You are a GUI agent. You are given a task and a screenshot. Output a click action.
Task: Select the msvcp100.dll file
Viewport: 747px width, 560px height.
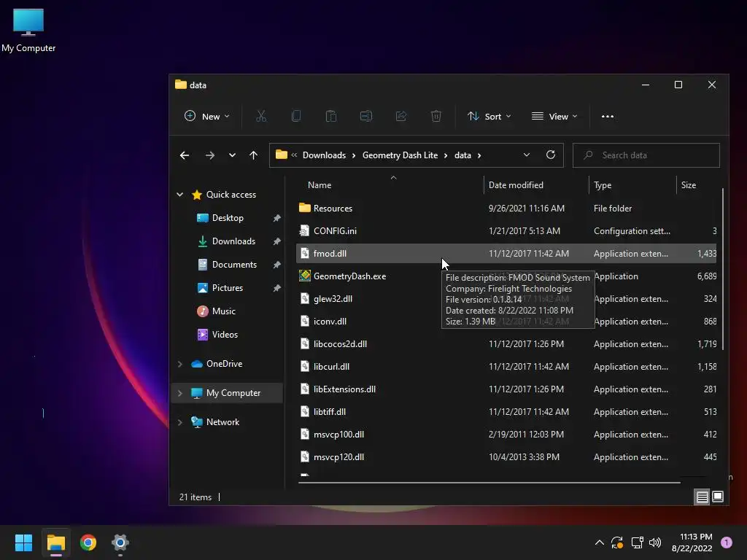506,435
